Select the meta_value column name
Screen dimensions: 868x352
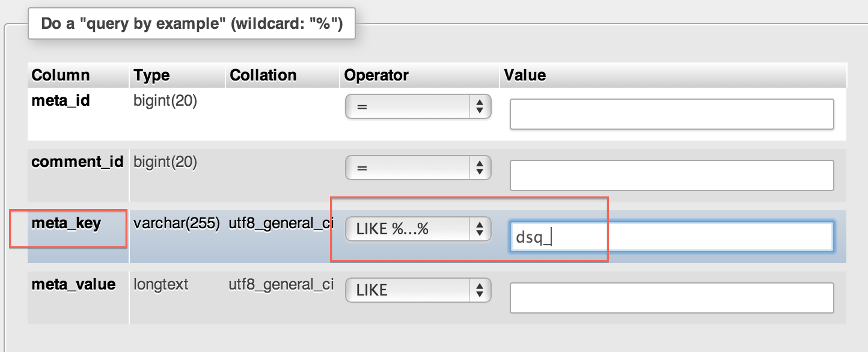click(x=73, y=284)
